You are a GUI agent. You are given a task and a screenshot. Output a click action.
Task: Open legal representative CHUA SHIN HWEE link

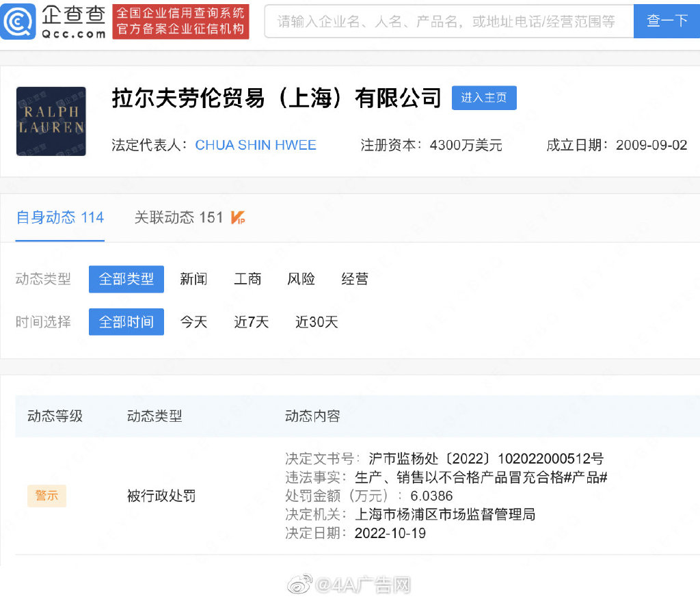pos(256,145)
